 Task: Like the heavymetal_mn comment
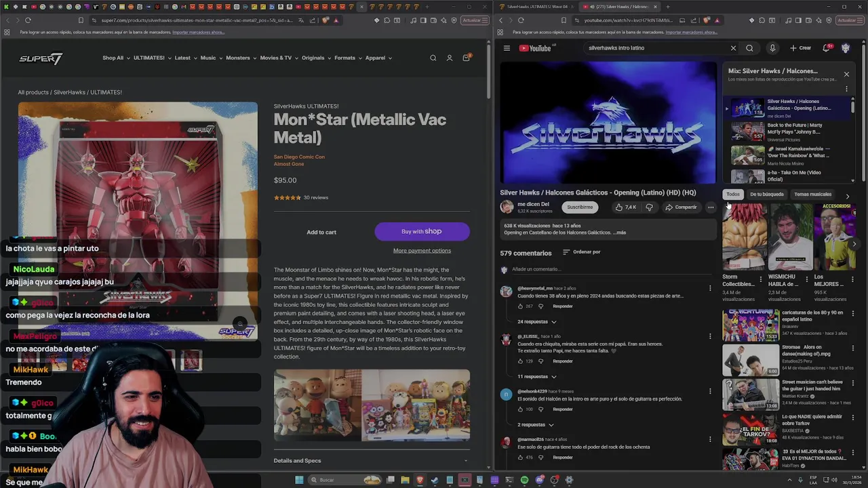(x=520, y=306)
